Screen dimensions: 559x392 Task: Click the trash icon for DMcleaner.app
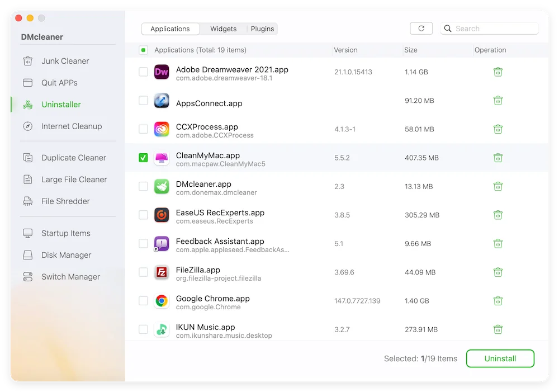coord(498,186)
